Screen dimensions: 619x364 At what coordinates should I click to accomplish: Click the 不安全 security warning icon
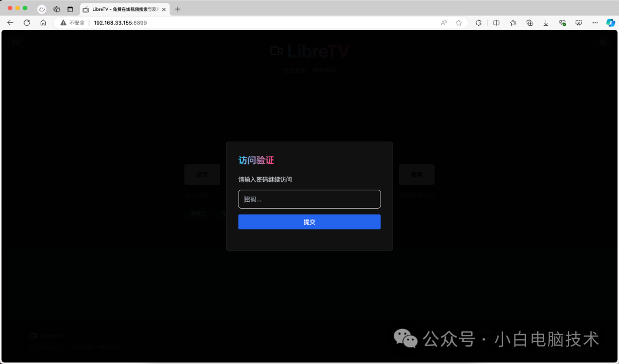tap(63, 22)
